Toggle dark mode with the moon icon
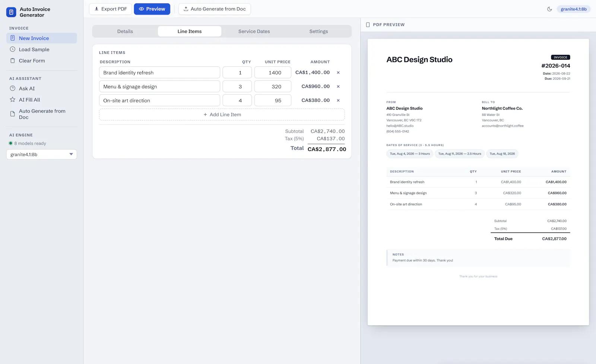596x364 pixels. [x=549, y=9]
